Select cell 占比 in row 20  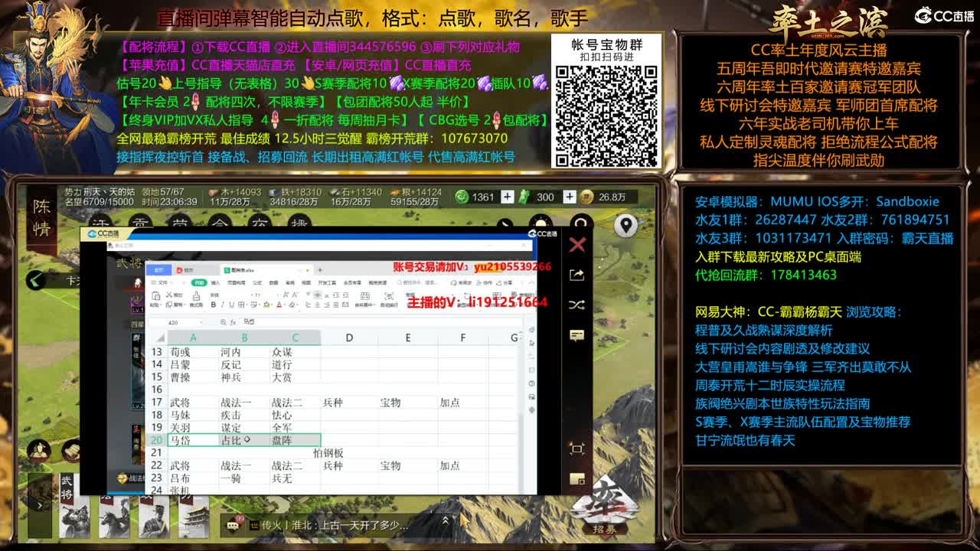[244, 440]
